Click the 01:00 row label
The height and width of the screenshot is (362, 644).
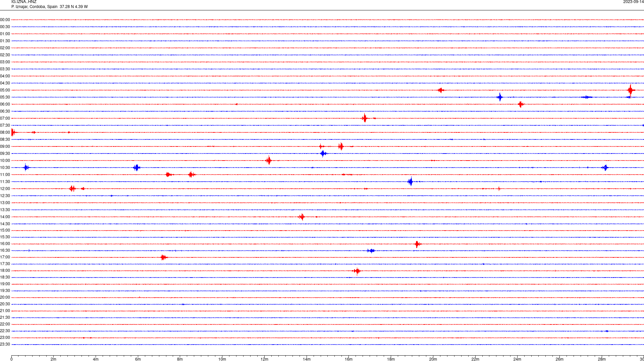click(x=5, y=34)
